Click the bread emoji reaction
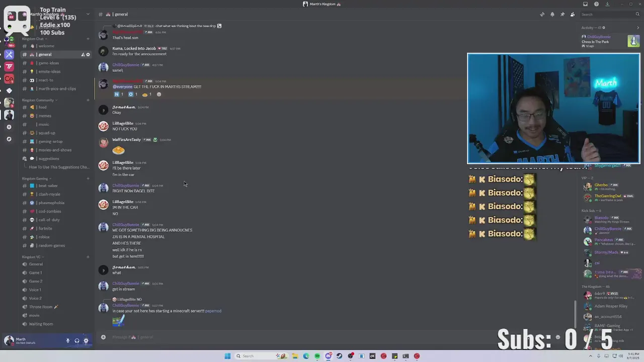 click(146, 94)
